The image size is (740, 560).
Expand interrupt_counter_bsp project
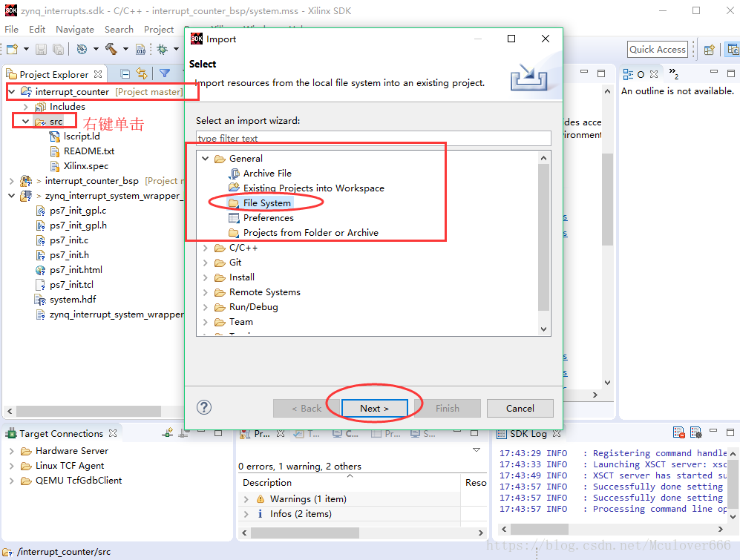(12, 181)
